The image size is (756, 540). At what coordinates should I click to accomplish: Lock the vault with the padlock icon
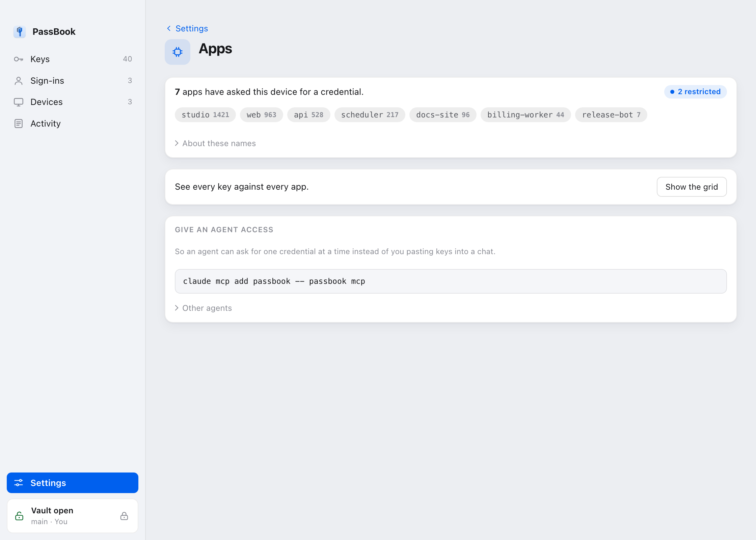pos(124,516)
